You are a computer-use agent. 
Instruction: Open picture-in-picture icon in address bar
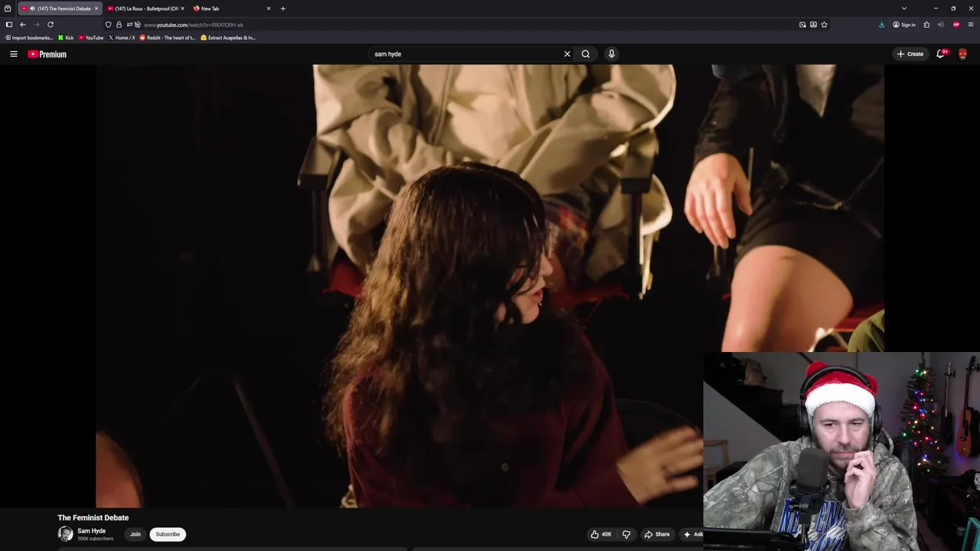point(802,24)
